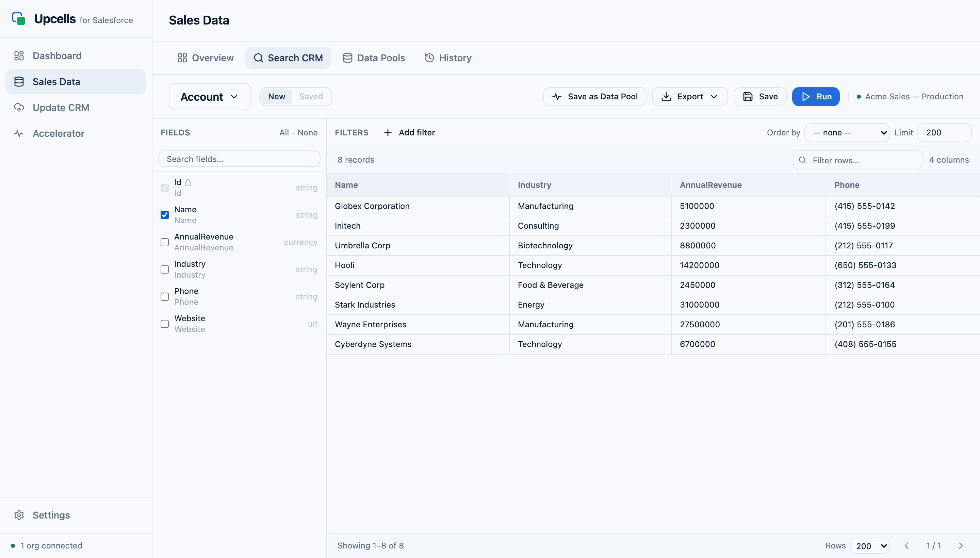The height and width of the screenshot is (558, 980).
Task: Click the lock icon next to Id field
Action: (188, 182)
